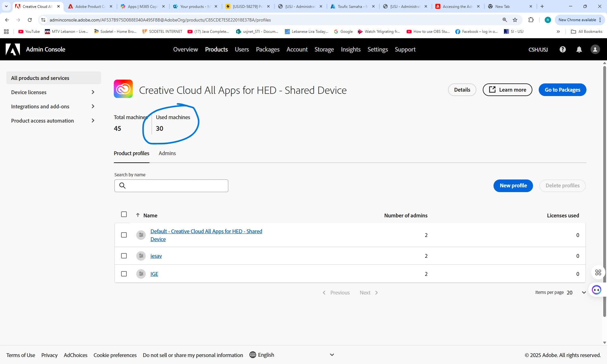Screen dimensions: 607x364
Task: Click the IGE profile settings icon
Action: point(141,274)
